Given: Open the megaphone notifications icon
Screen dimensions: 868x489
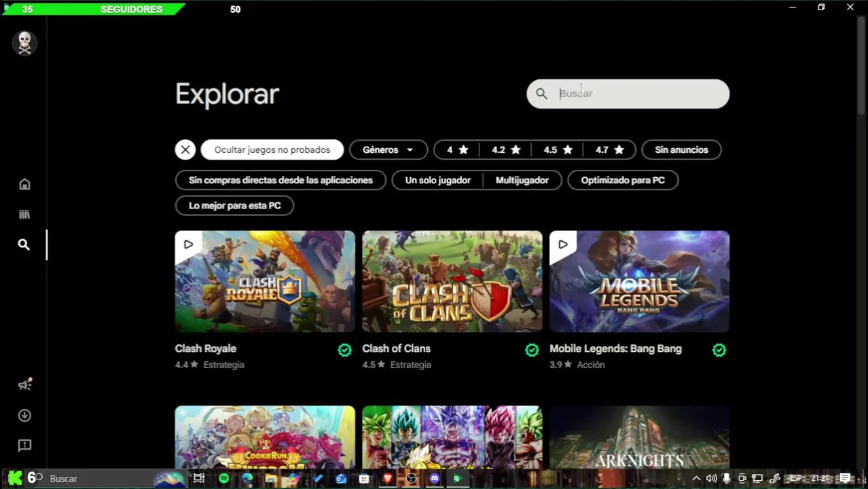Looking at the screenshot, I should point(24,384).
